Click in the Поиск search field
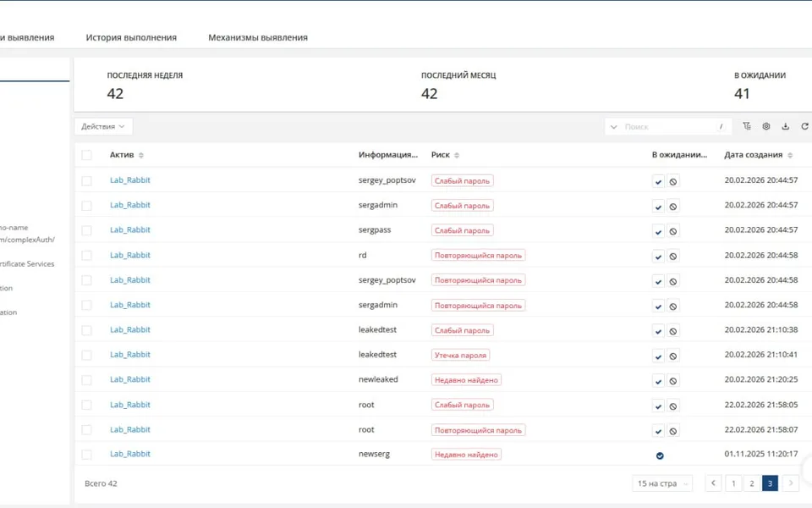 tap(668, 127)
